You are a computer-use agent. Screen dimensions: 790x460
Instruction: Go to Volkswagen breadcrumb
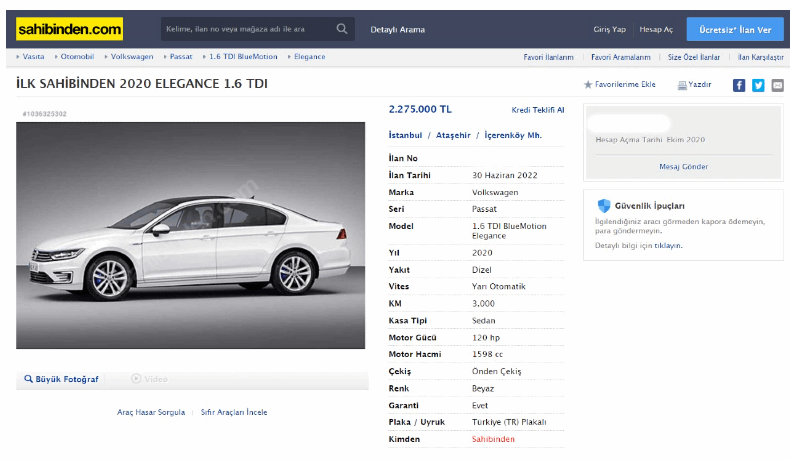[x=132, y=56]
